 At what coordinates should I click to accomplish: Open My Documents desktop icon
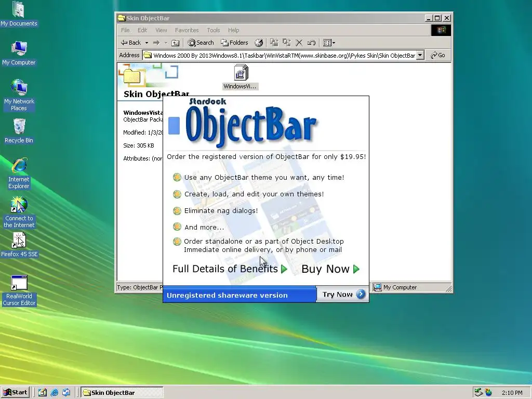click(x=19, y=14)
